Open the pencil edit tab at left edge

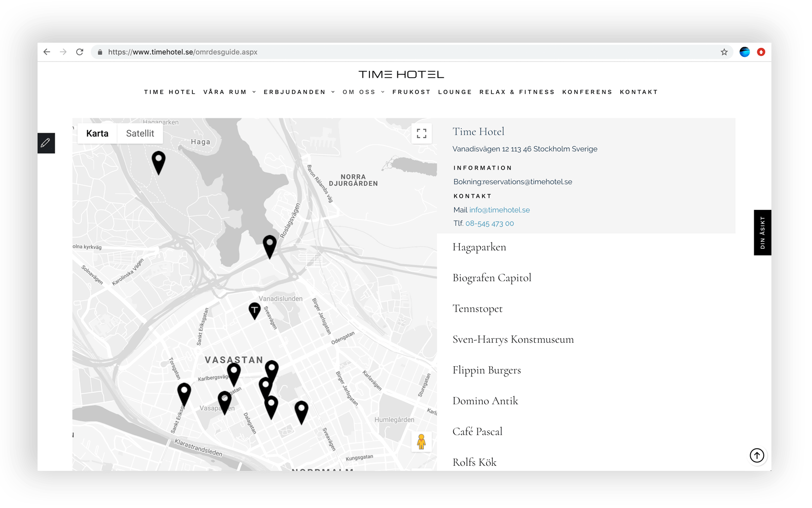pos(46,143)
